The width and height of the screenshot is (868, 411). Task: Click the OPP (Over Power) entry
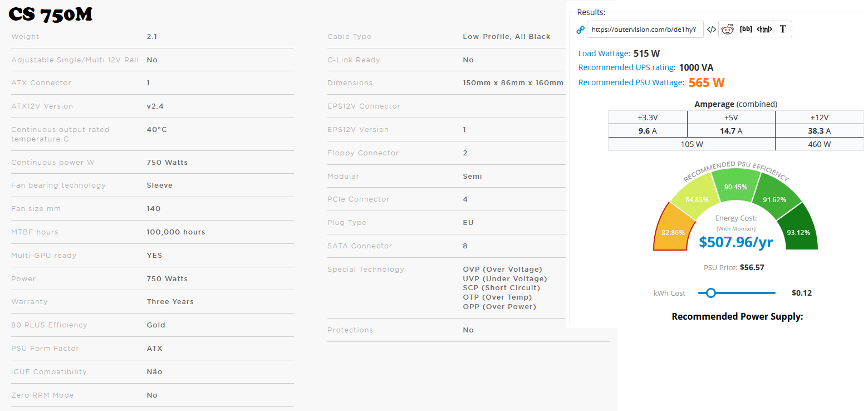click(x=499, y=306)
